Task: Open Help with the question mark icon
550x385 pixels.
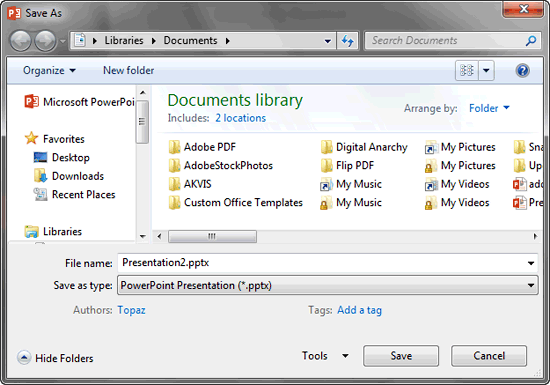Action: 522,70
